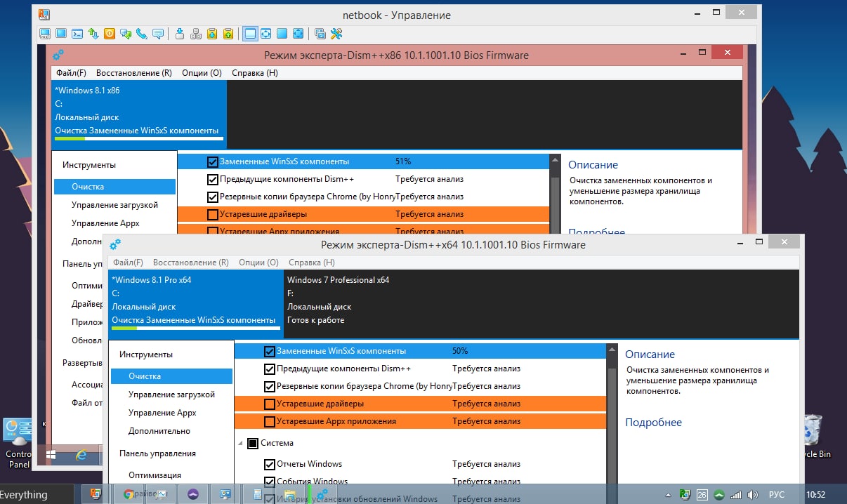This screenshot has height=504, width=847.
Task: Click progress bar under Windows 8.1 Pro x64
Action: pos(196,328)
